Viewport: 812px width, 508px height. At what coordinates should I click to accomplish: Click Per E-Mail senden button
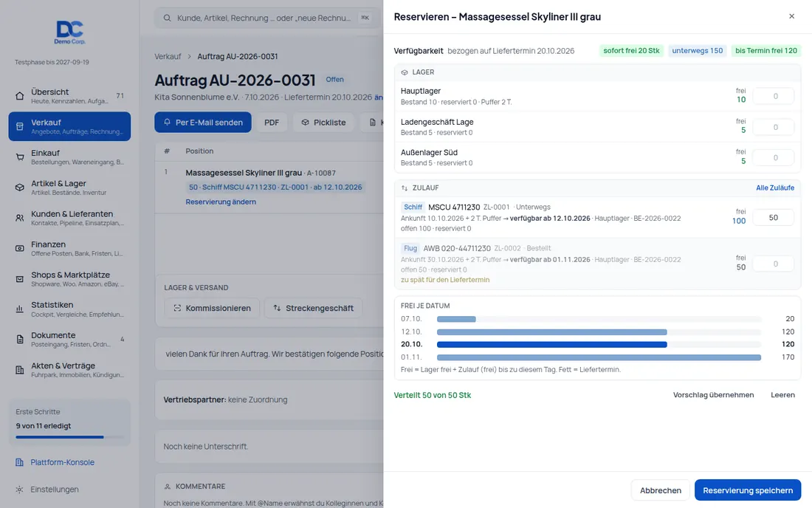point(203,123)
